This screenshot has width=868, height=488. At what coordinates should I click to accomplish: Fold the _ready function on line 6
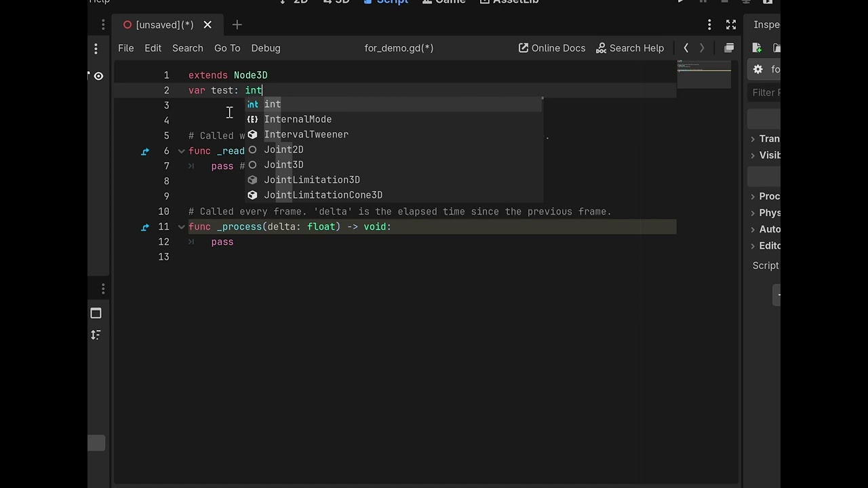(x=181, y=151)
